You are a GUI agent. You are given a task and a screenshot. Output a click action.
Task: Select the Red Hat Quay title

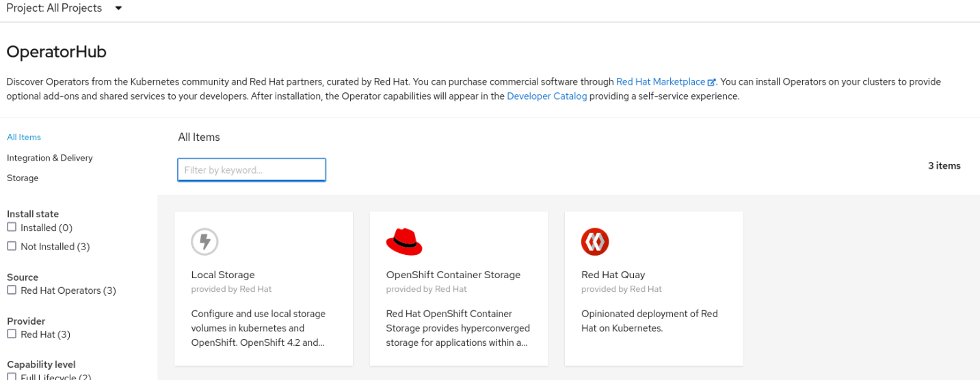[x=613, y=275]
